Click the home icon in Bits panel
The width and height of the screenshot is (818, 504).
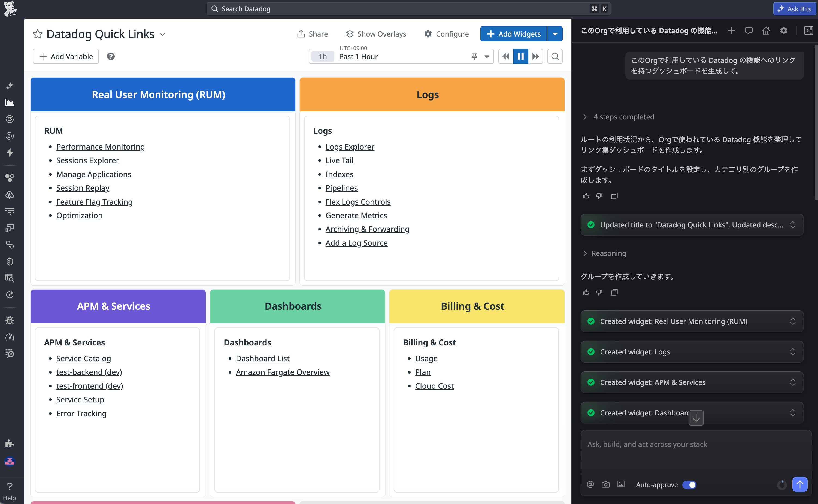click(766, 31)
